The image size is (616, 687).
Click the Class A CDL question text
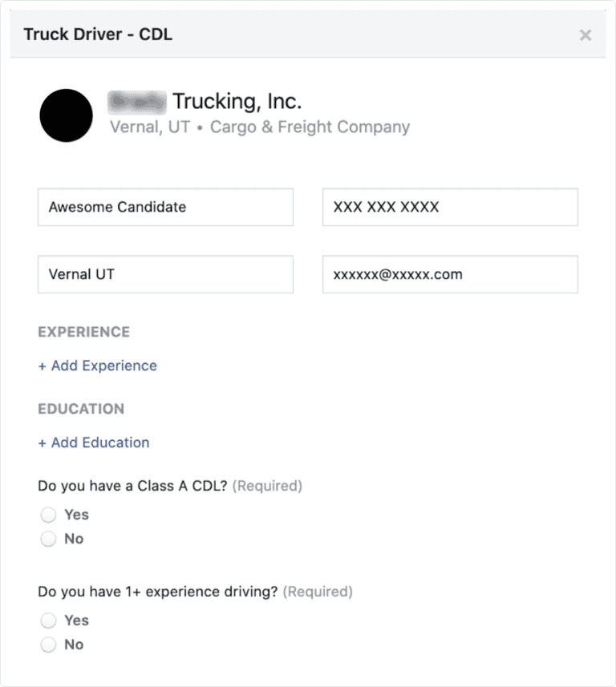pos(133,486)
